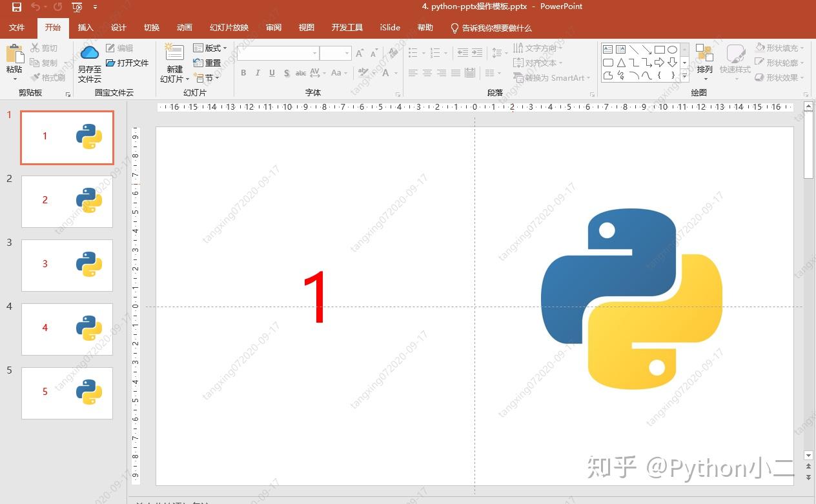This screenshot has width=816, height=504.
Task: Click 转换为 SmartArt
Action: pos(552,77)
